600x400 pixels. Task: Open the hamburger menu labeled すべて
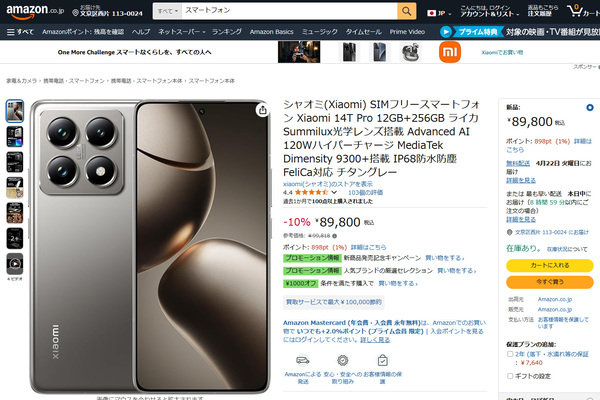(20, 32)
